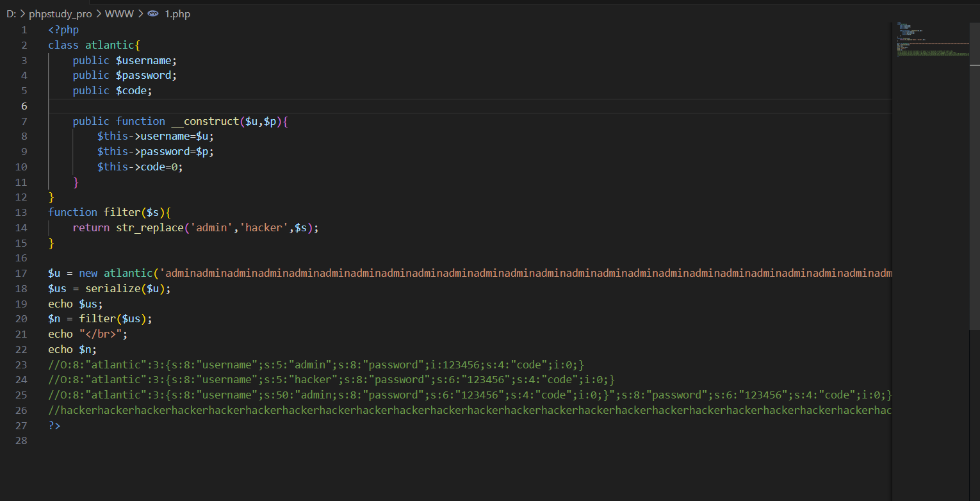Click '$this->code=0;' line
980x501 pixels.
tap(140, 167)
